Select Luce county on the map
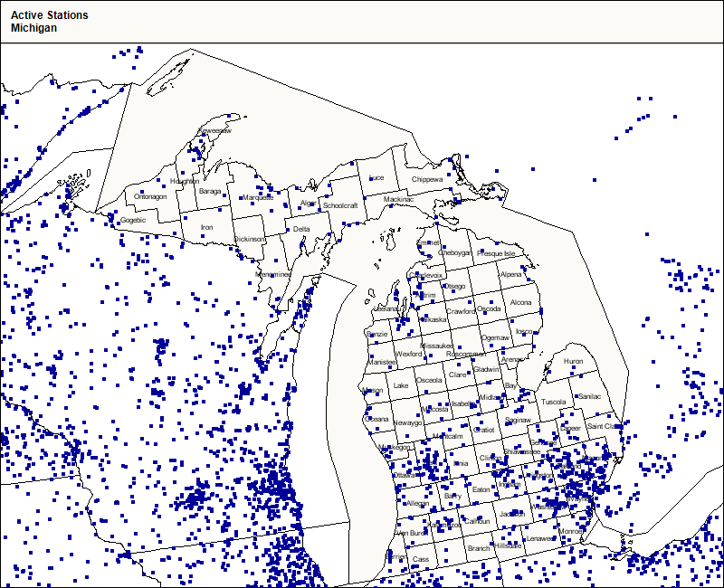724x588 pixels. (x=376, y=178)
